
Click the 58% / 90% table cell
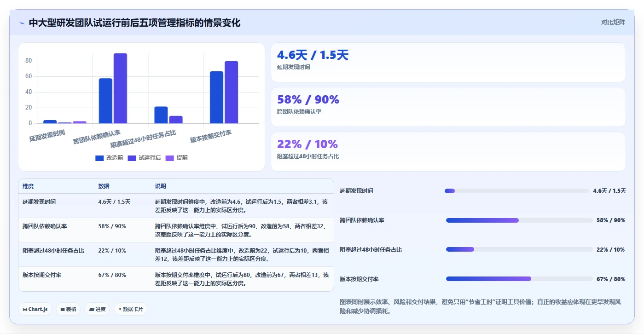click(x=112, y=226)
